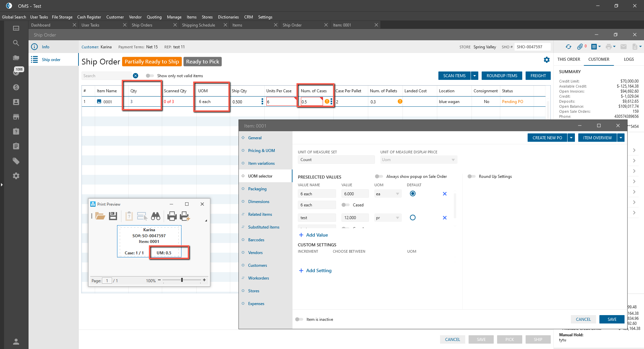Click the save floppy disk icon in Print Preview
The image size is (644, 349).
click(x=113, y=216)
